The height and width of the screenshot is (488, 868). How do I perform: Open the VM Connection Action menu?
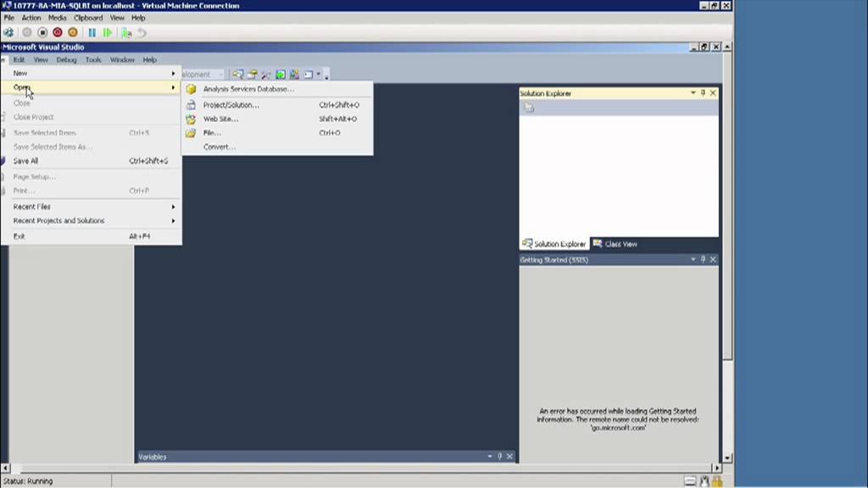(x=31, y=18)
